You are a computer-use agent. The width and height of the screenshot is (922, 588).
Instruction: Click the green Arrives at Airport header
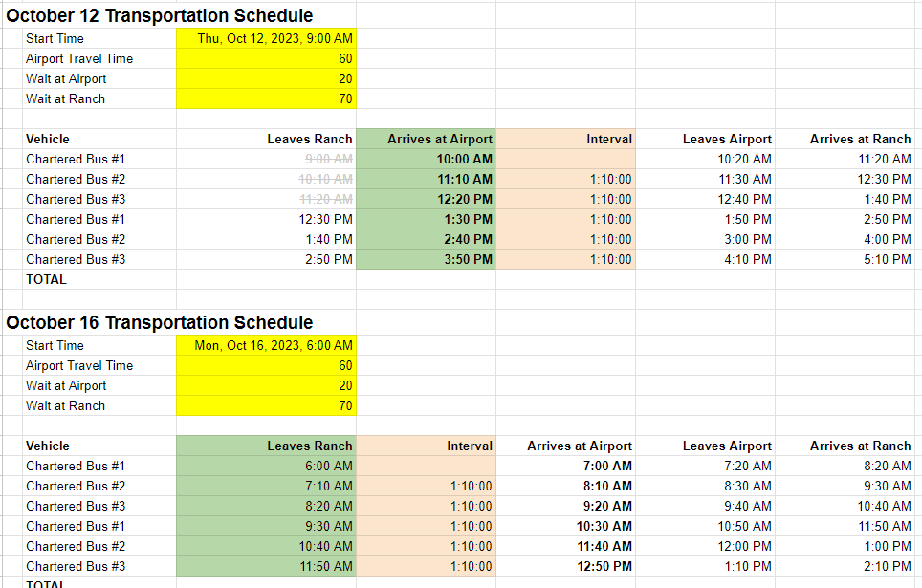click(x=427, y=140)
